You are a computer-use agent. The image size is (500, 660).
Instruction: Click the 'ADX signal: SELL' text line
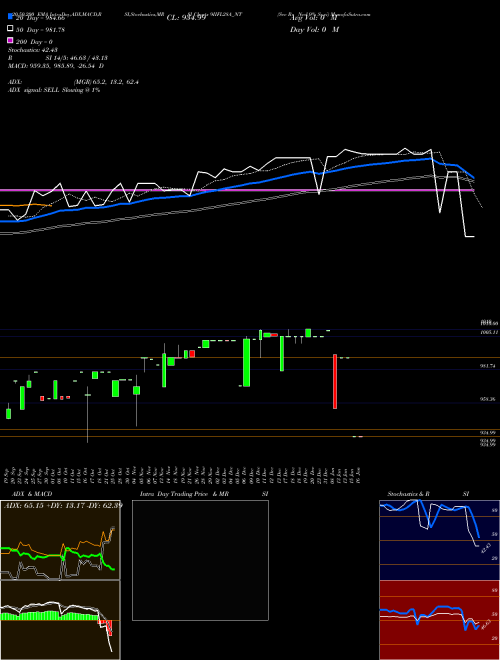(x=54, y=90)
